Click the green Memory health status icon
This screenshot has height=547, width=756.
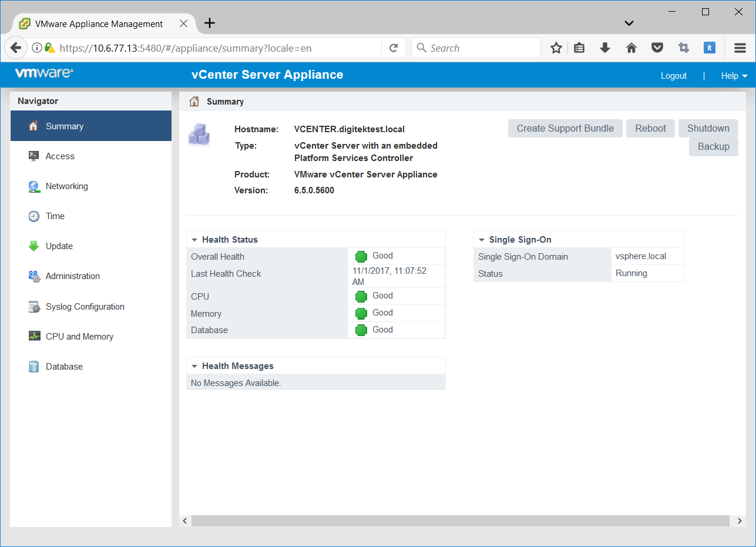point(361,313)
